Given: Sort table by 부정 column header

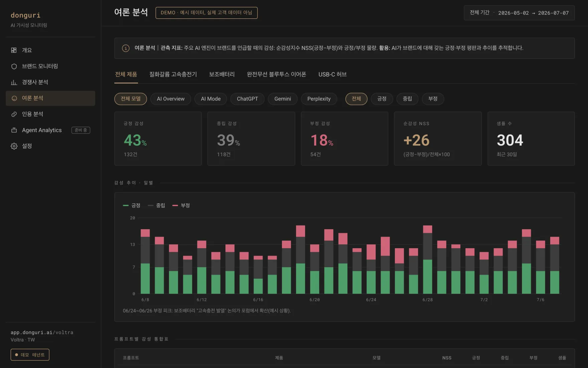Looking at the screenshot, I should click(534, 358).
